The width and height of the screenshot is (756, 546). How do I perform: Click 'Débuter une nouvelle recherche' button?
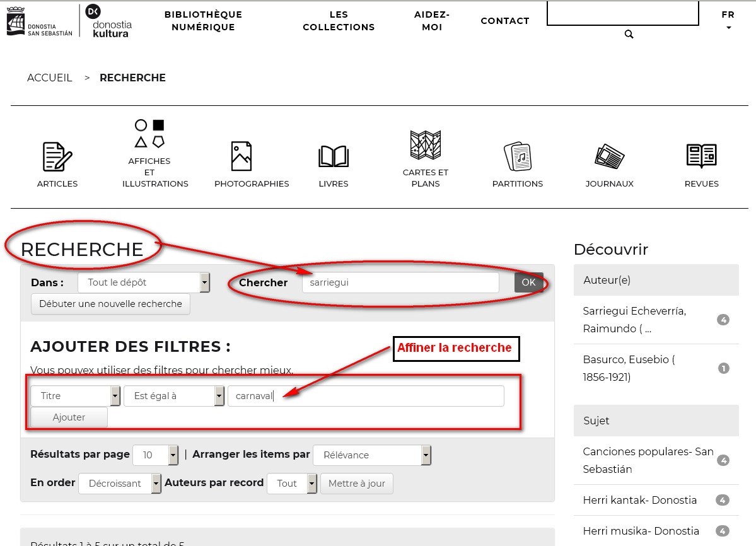[110, 304]
